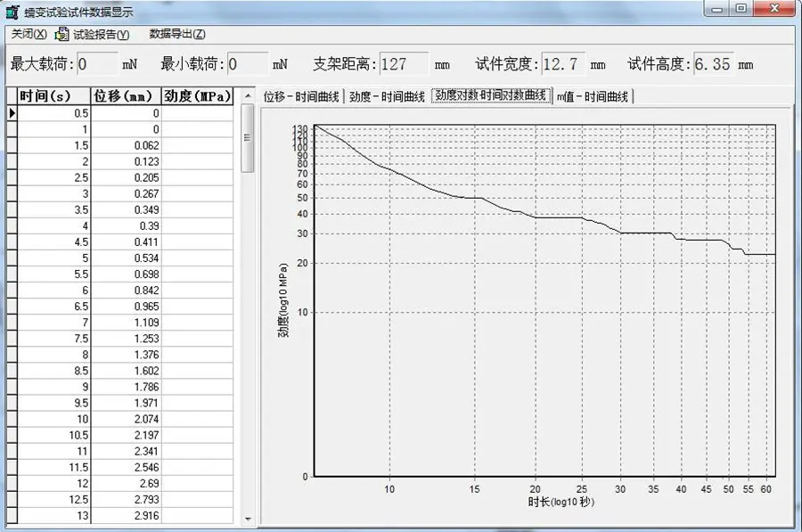This screenshot has width=802, height=532.
Task: Switch to 位移-时间曲线 tab
Action: [301, 96]
